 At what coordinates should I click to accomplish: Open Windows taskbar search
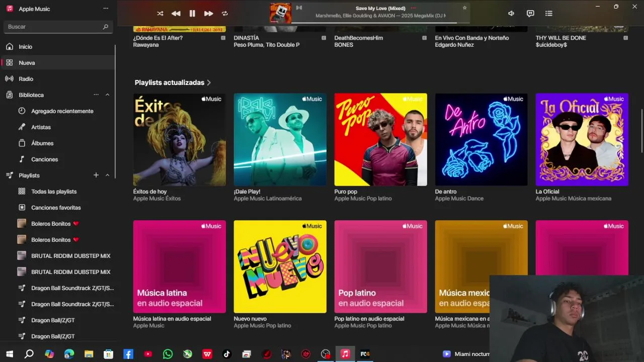pos(29,354)
